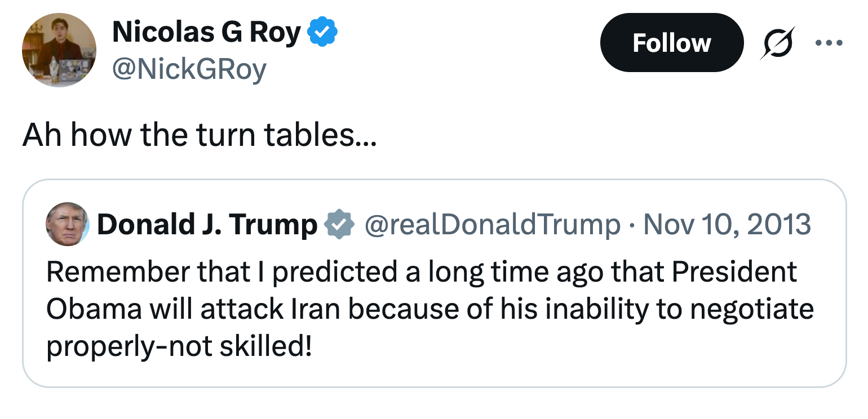Click the blue verified badge beside Nicolas G Roy

(322, 33)
